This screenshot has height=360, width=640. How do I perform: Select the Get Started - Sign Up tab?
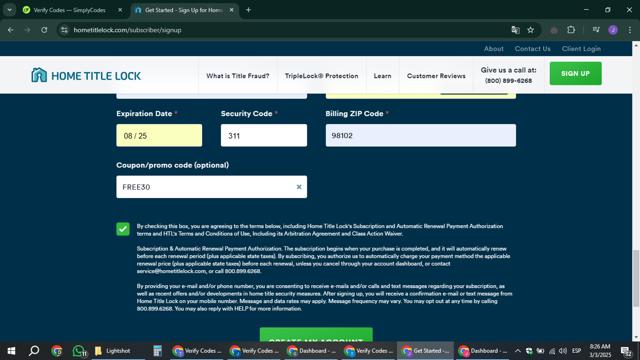[x=184, y=10]
